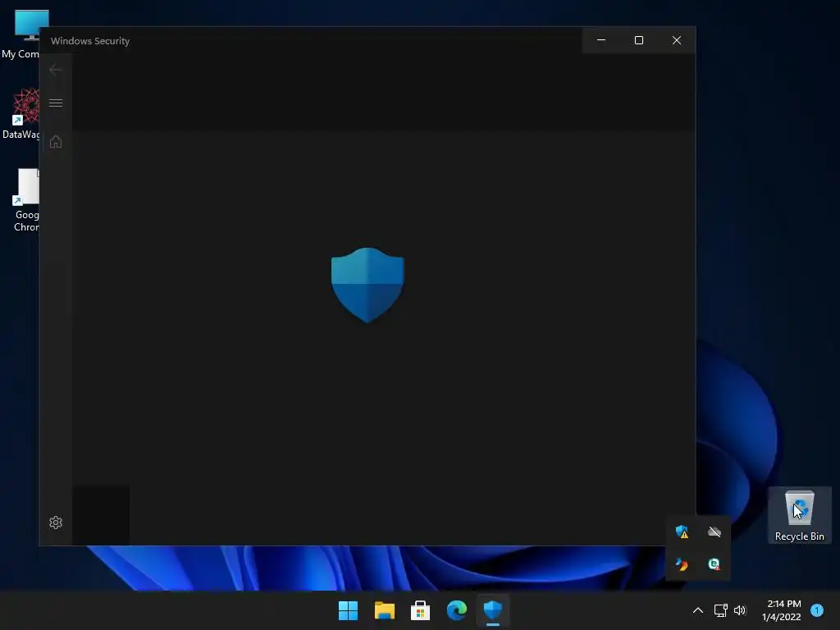Go to Home in Windows Security sidebar

coord(56,142)
